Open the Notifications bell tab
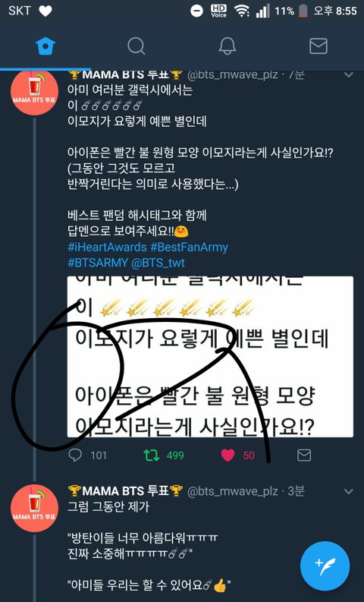Viewport: 364px width, 602px height. 227,46
